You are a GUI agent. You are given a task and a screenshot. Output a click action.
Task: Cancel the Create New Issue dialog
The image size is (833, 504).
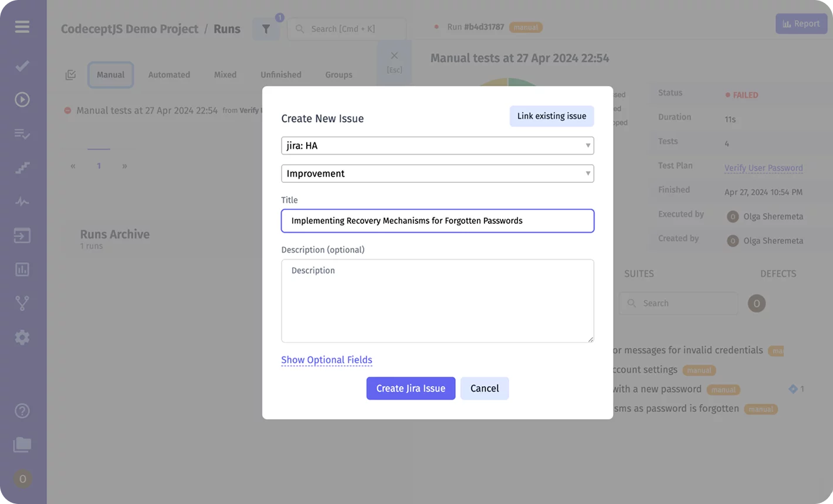click(x=485, y=389)
